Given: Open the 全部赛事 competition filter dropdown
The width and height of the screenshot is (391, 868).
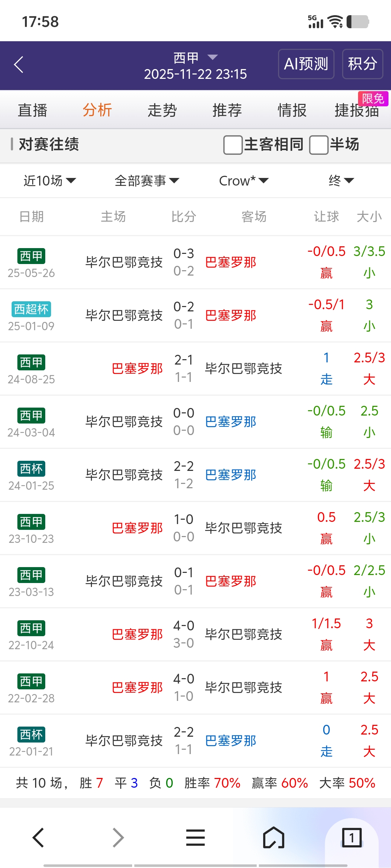Looking at the screenshot, I should pyautogui.click(x=147, y=180).
